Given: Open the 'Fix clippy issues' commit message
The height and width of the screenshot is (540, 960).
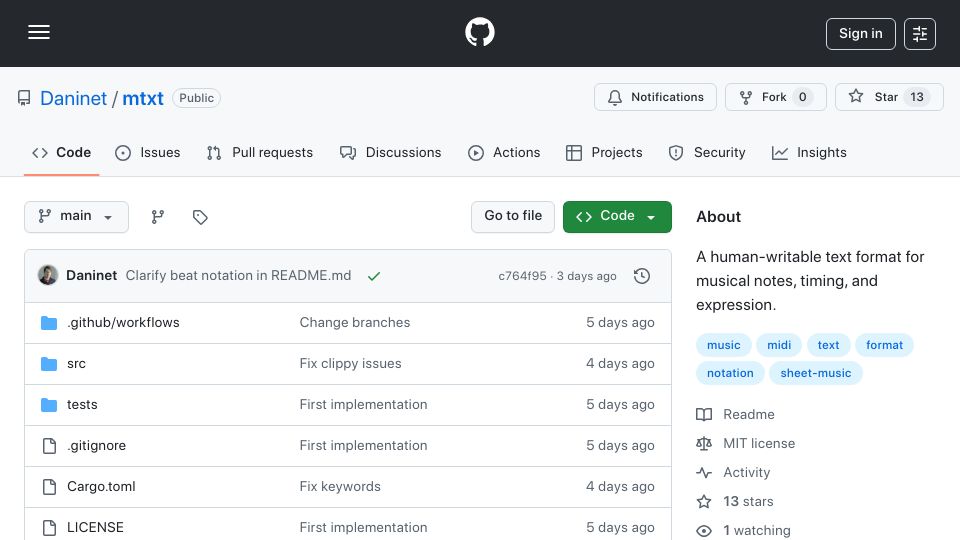Looking at the screenshot, I should (350, 364).
